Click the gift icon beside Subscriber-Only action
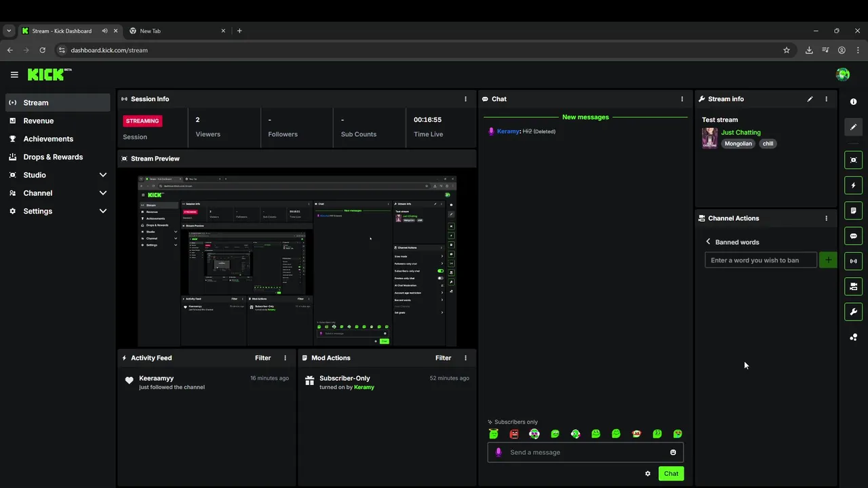868x488 pixels. tap(309, 381)
